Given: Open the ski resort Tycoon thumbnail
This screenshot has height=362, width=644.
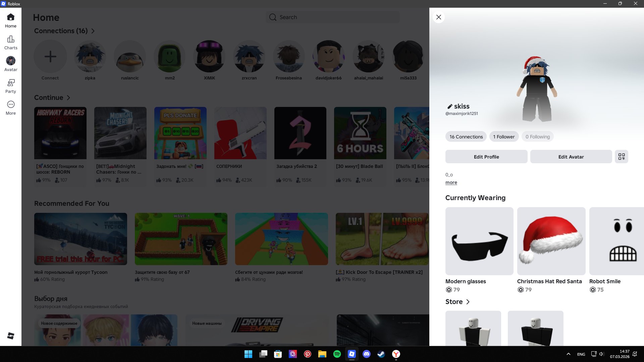Looking at the screenshot, I should [80, 239].
